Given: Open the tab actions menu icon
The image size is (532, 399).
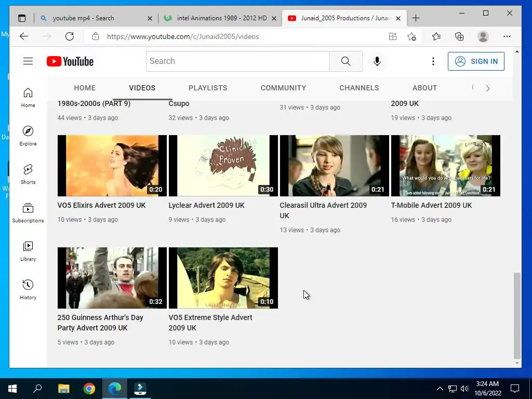Looking at the screenshot, I should click(x=22, y=18).
